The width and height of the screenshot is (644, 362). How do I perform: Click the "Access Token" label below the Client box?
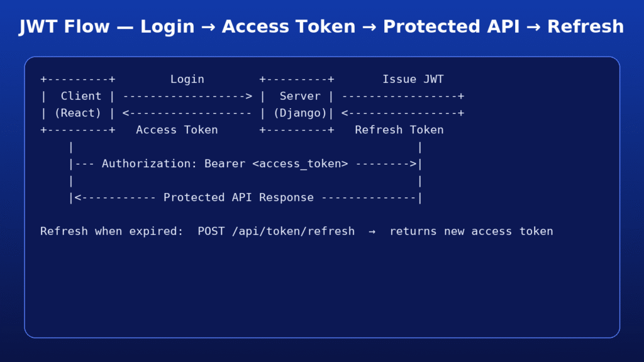[x=177, y=130]
